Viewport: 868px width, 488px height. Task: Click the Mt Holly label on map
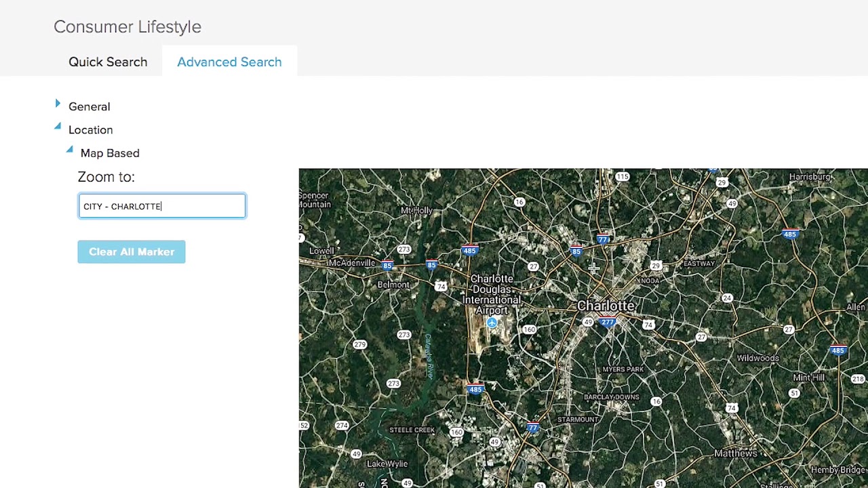pyautogui.click(x=416, y=211)
